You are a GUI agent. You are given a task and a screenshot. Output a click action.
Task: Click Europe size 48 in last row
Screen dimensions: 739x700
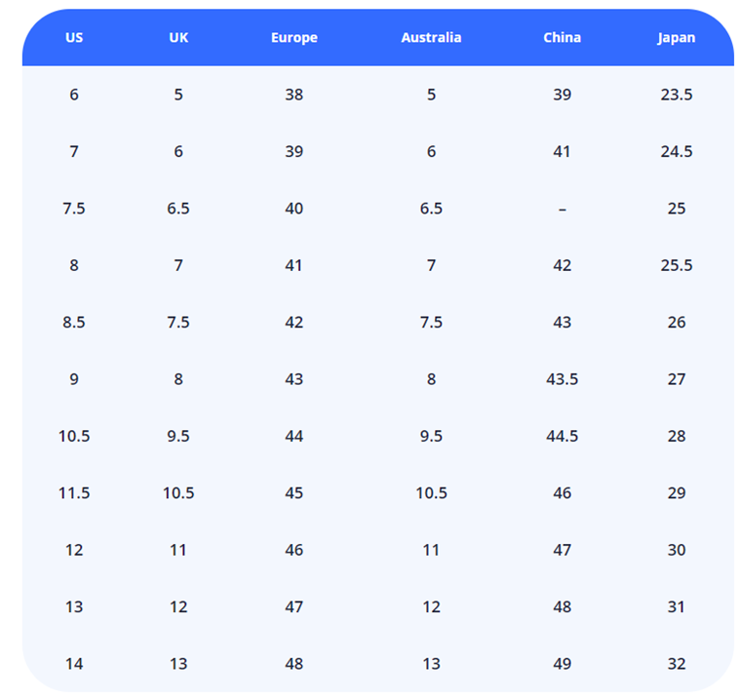(x=294, y=664)
